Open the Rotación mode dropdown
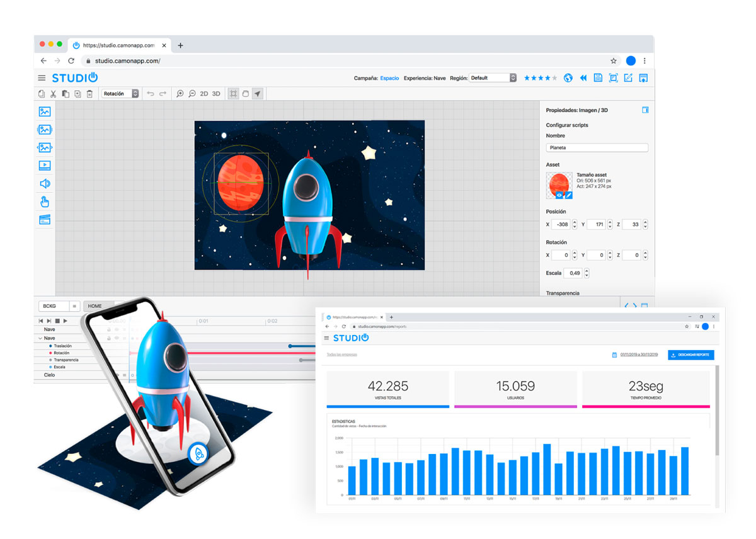The width and height of the screenshot is (756, 539). coord(120,94)
